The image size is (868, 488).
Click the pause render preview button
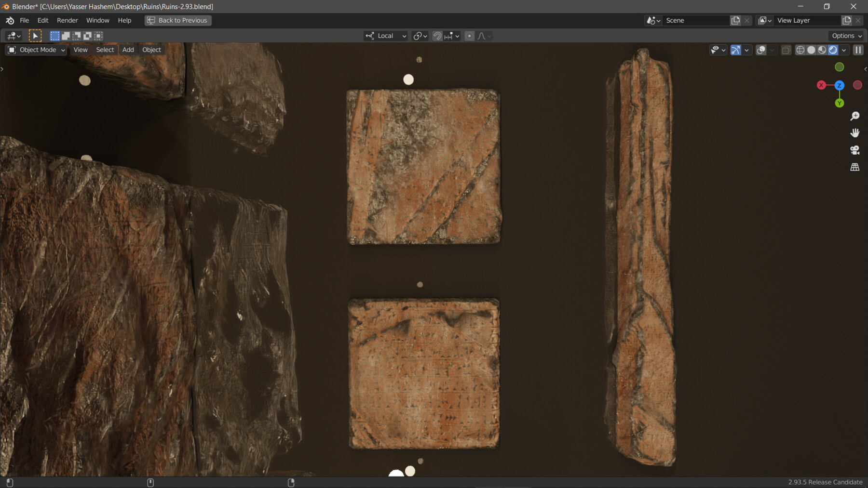(x=858, y=50)
